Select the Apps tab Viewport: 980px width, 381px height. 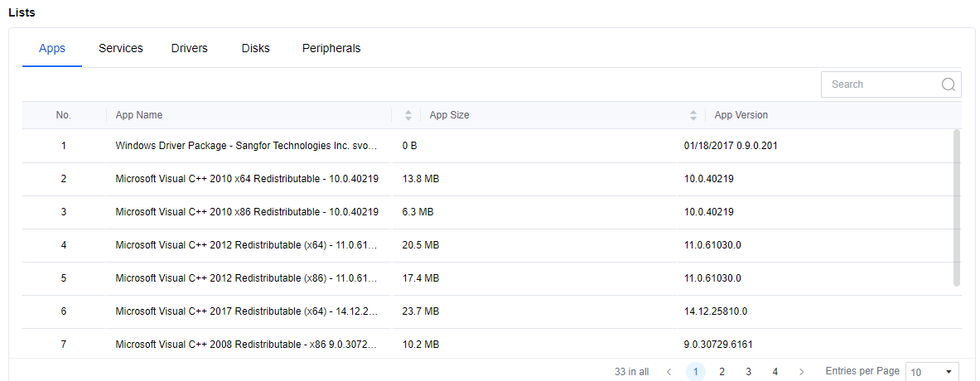tap(52, 48)
